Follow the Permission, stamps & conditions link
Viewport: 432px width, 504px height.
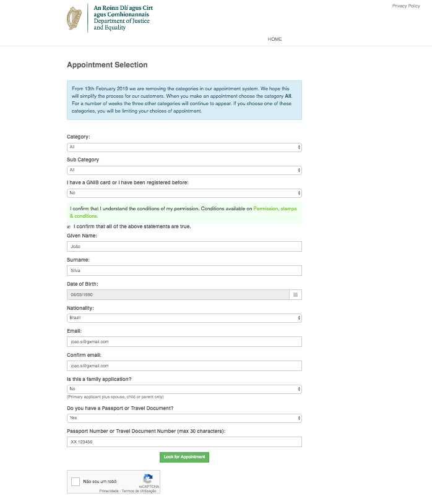tap(275, 209)
